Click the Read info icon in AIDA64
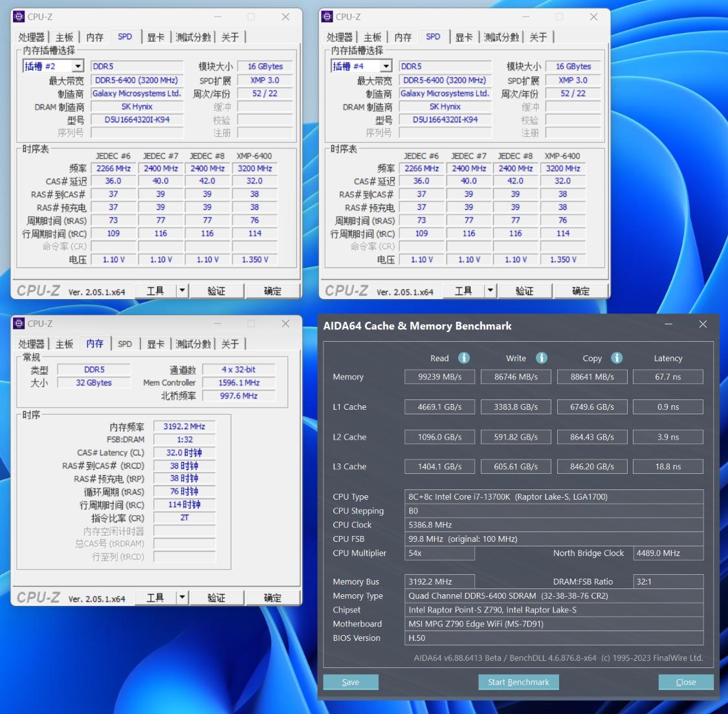The image size is (728, 714). [464, 358]
